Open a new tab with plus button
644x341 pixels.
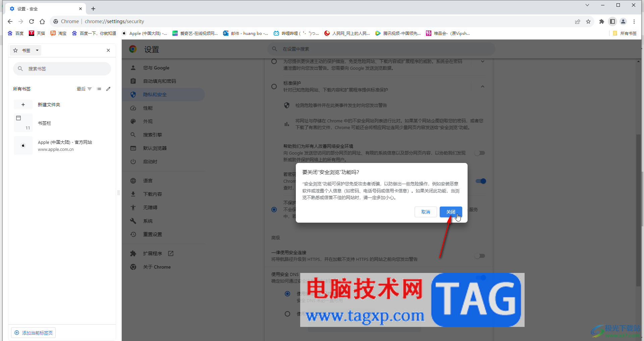coord(93,9)
